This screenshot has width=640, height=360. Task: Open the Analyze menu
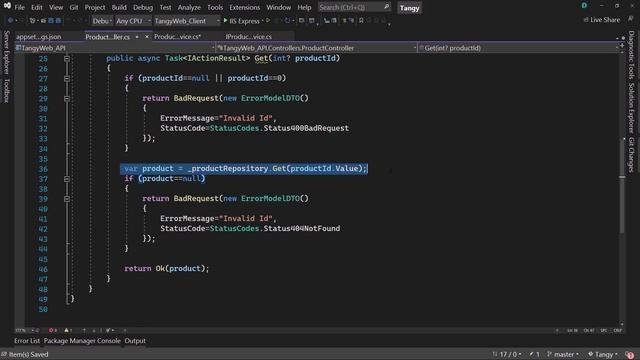coord(189,7)
